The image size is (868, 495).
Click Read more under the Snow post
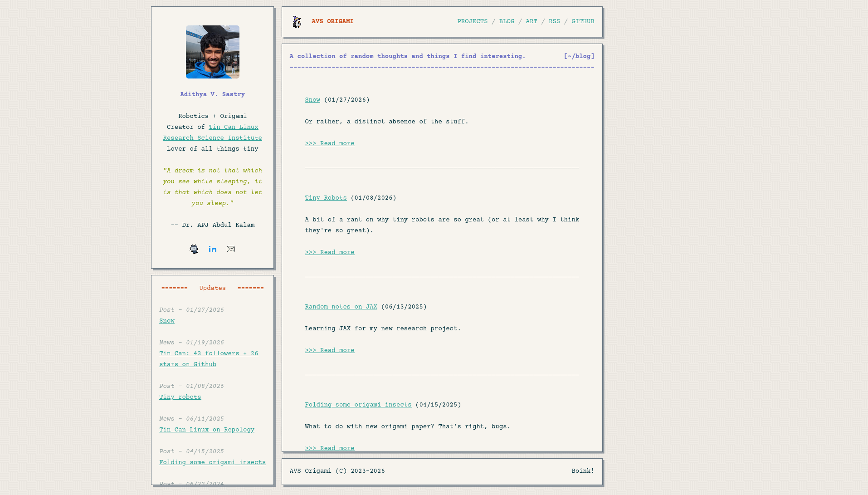point(330,143)
